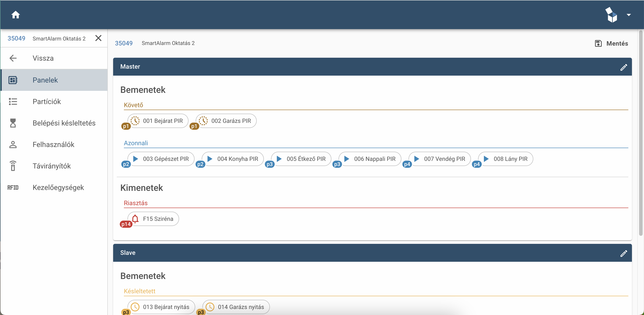Click the Mentés save disk icon
Image resolution: width=644 pixels, height=315 pixels.
click(x=598, y=43)
